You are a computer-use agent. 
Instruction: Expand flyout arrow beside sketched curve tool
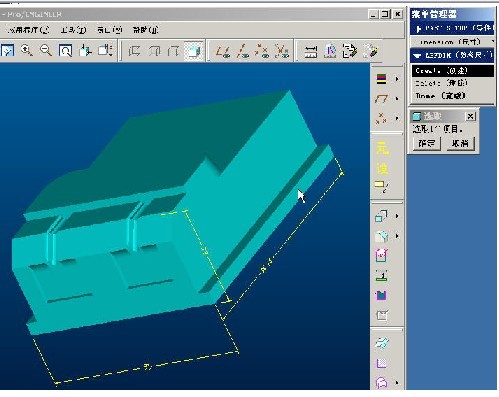point(397,99)
